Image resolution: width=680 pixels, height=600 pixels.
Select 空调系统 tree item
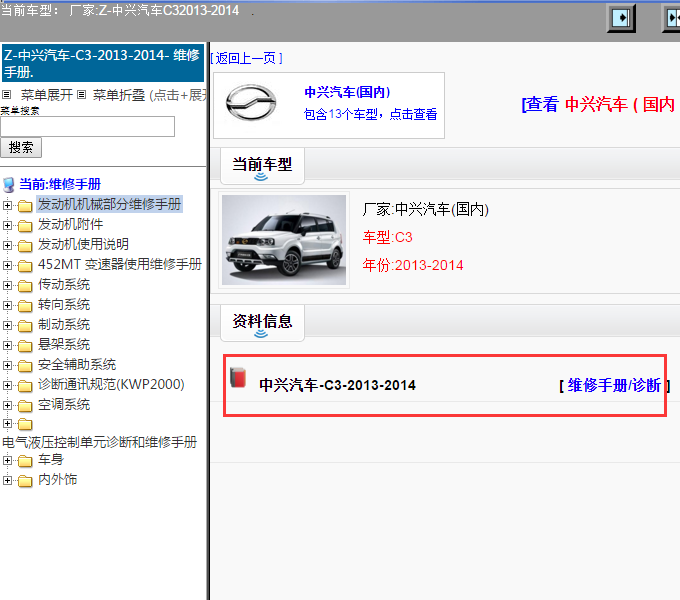pos(64,404)
